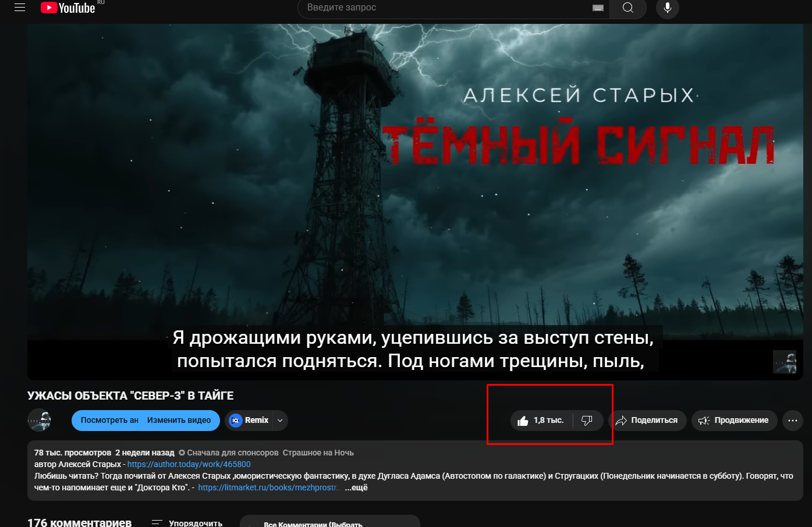
Task: Open the on-screen keyboard icon in search
Action: (x=598, y=8)
